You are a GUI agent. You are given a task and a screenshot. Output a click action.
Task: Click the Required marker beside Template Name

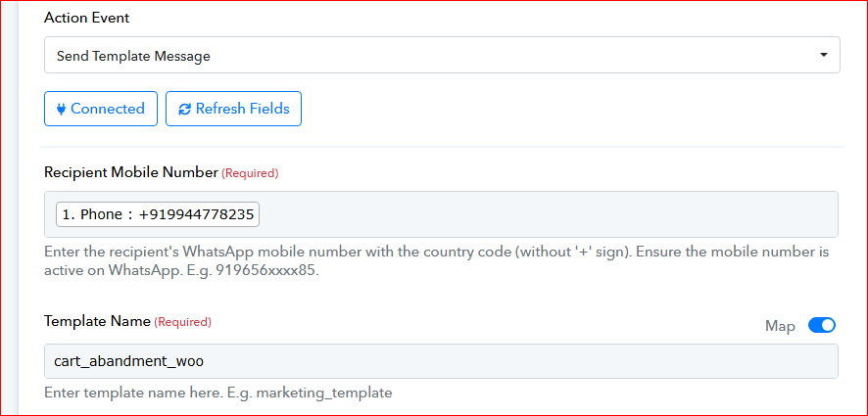[182, 322]
